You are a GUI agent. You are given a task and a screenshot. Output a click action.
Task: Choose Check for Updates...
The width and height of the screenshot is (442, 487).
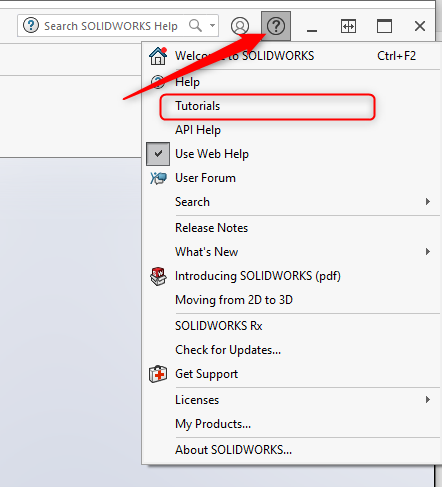(x=228, y=350)
